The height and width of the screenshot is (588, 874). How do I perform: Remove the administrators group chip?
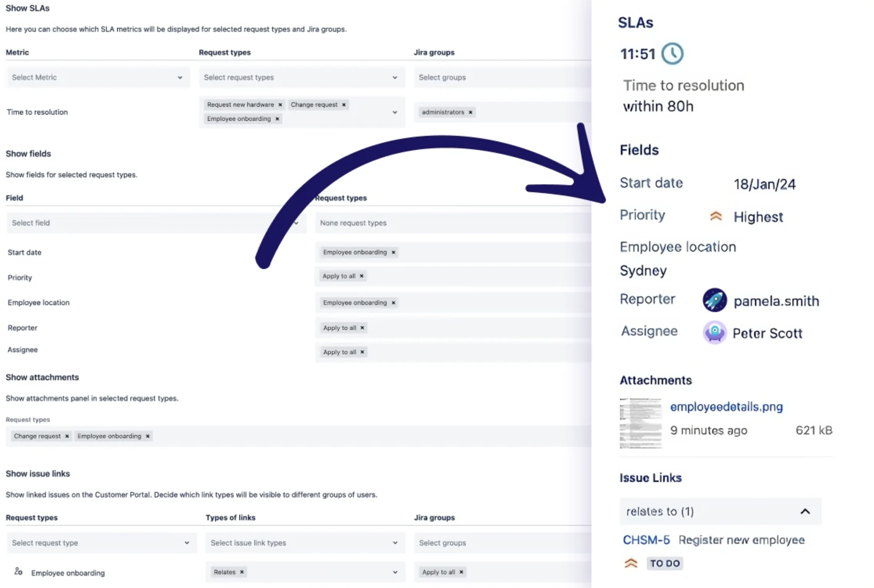pos(470,112)
